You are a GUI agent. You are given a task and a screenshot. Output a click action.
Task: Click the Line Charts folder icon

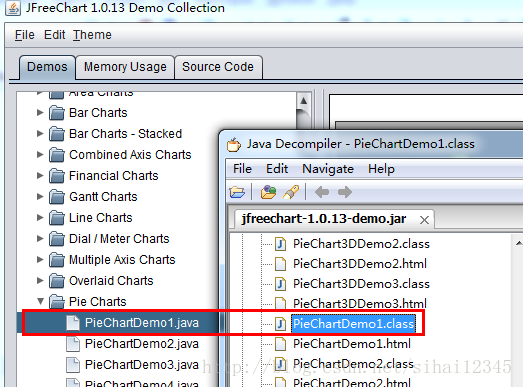coord(56,218)
